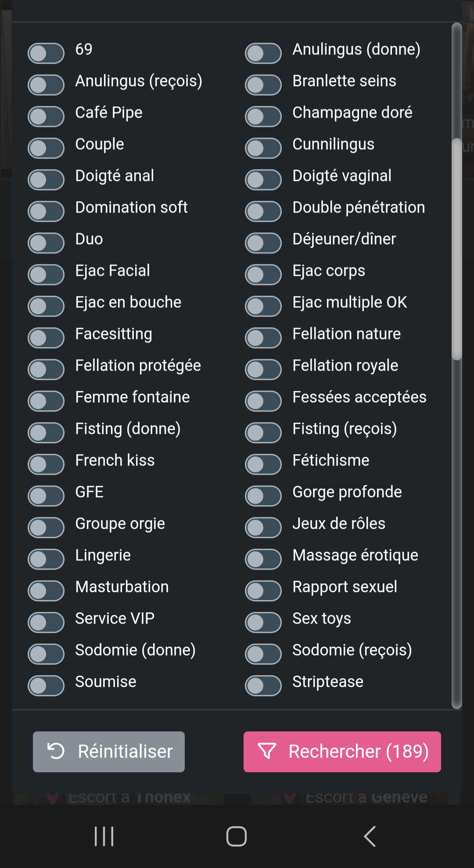Toggle the Déjeuner/dîner option
This screenshot has width=474, height=868.
(x=263, y=243)
